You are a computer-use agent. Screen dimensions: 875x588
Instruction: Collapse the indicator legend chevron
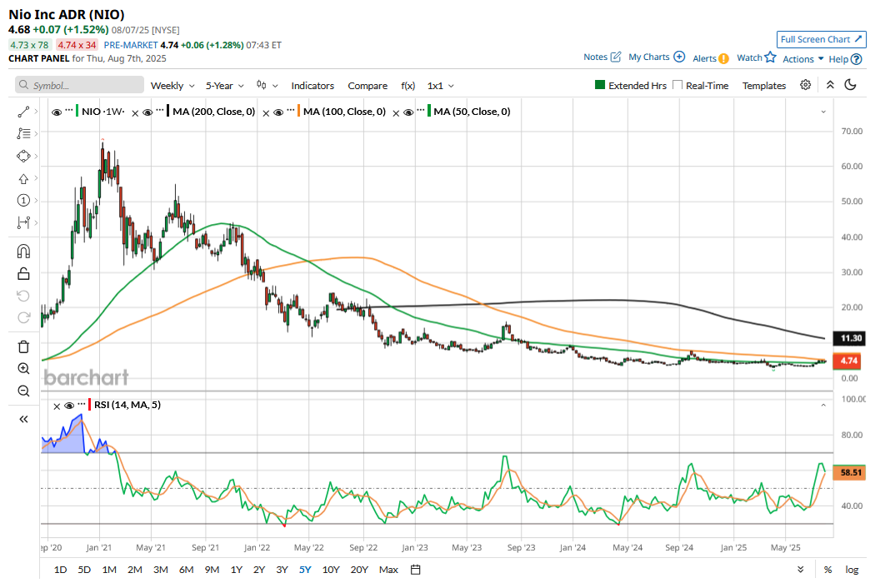tap(823, 112)
